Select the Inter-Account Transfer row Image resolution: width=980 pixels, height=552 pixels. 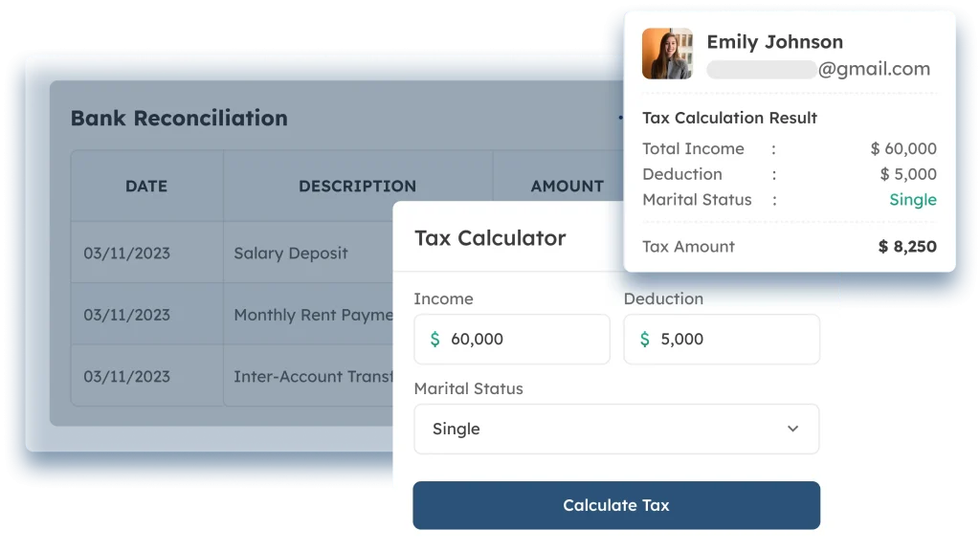pos(233,377)
